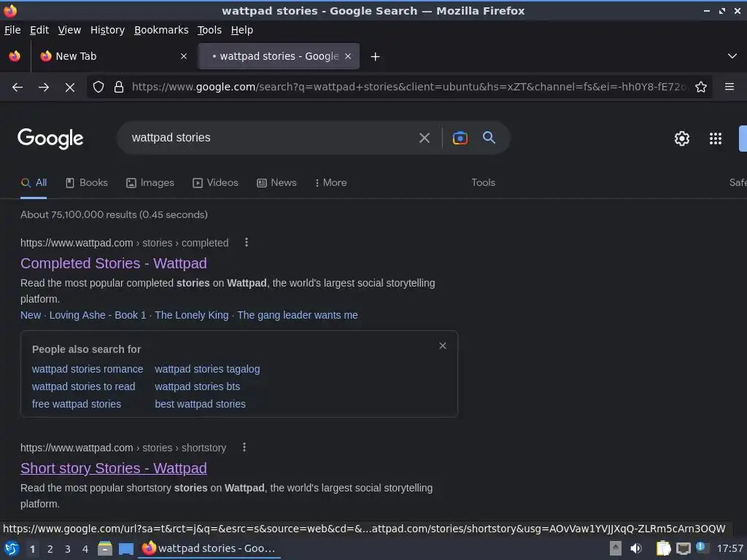Go back to the previous page
747x560 pixels.
(18, 87)
